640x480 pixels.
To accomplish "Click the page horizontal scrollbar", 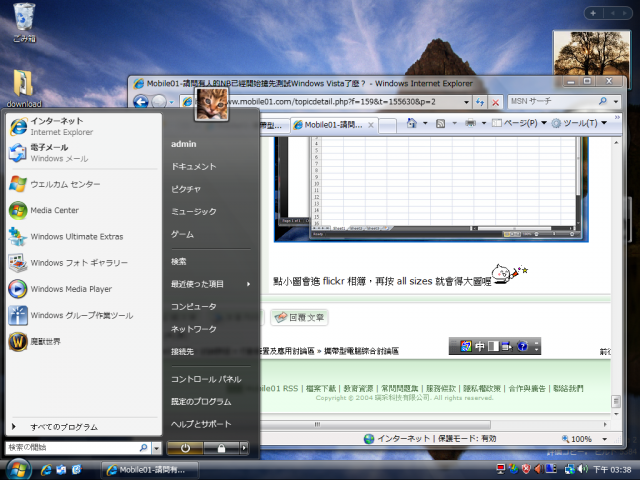I will [x=376, y=424].
